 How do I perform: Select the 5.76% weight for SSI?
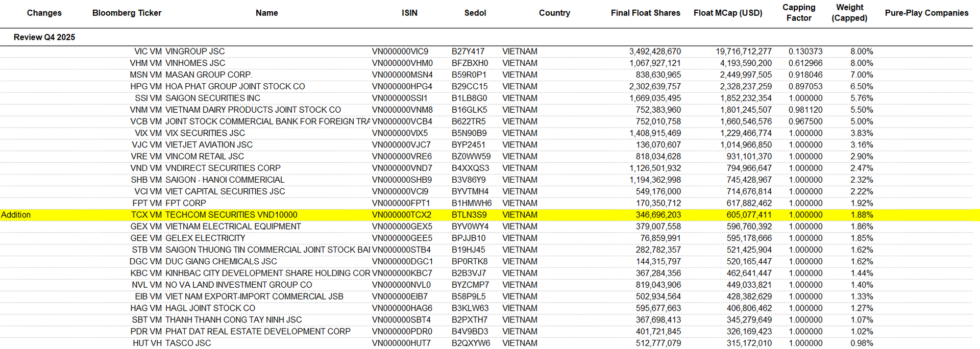(861, 98)
